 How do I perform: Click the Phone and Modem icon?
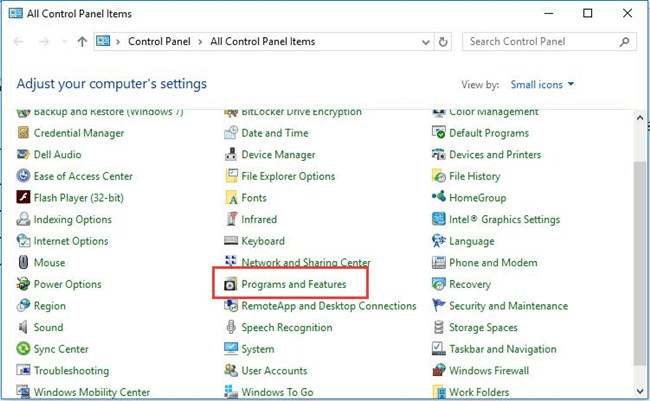point(439,262)
